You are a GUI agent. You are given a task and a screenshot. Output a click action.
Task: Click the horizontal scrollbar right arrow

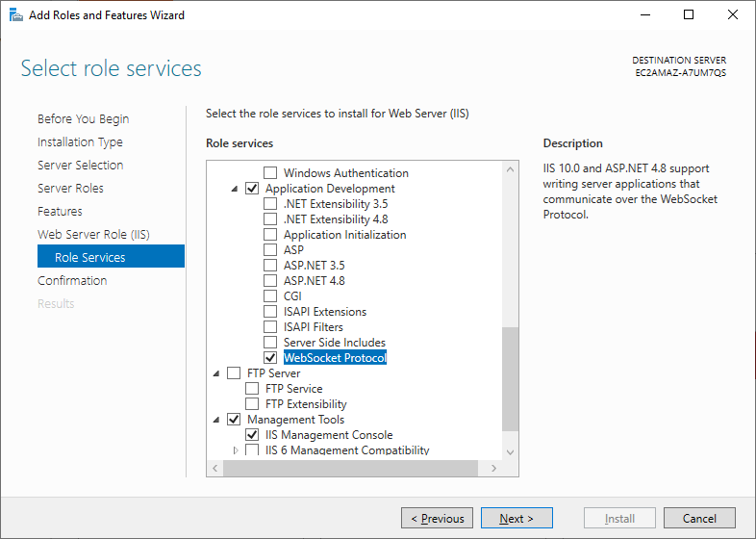[x=494, y=468]
